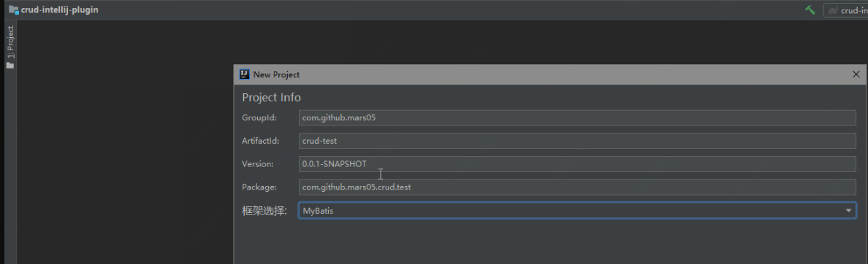Select the Version field 0.0.1-SNAPSHOT
Screen dimensions: 868x264
pyautogui.click(x=577, y=164)
